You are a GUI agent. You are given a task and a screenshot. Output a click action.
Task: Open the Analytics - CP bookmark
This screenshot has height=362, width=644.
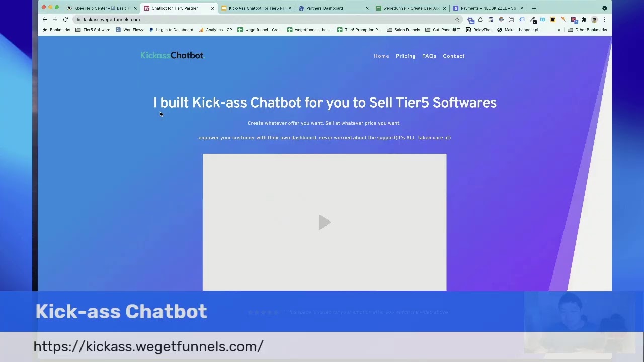(x=215, y=30)
